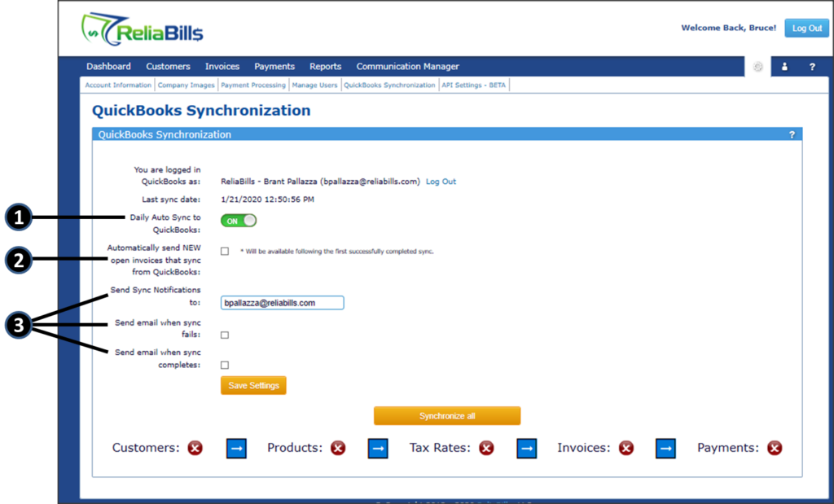
Task: Open the Invoices menu
Action: pos(222,67)
